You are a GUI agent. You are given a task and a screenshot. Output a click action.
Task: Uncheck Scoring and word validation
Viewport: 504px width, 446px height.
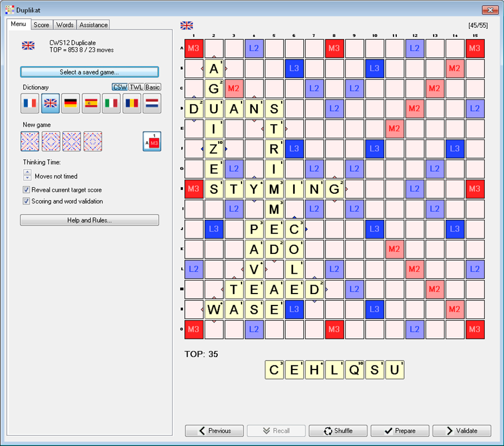[26, 201]
